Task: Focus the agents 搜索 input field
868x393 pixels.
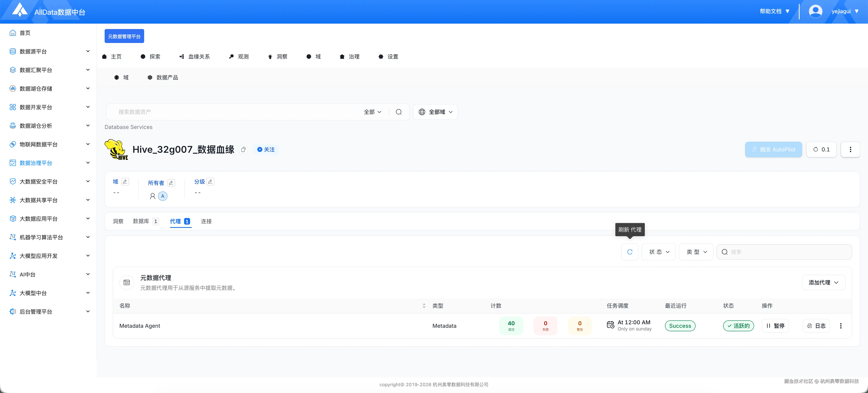Action: (x=784, y=252)
